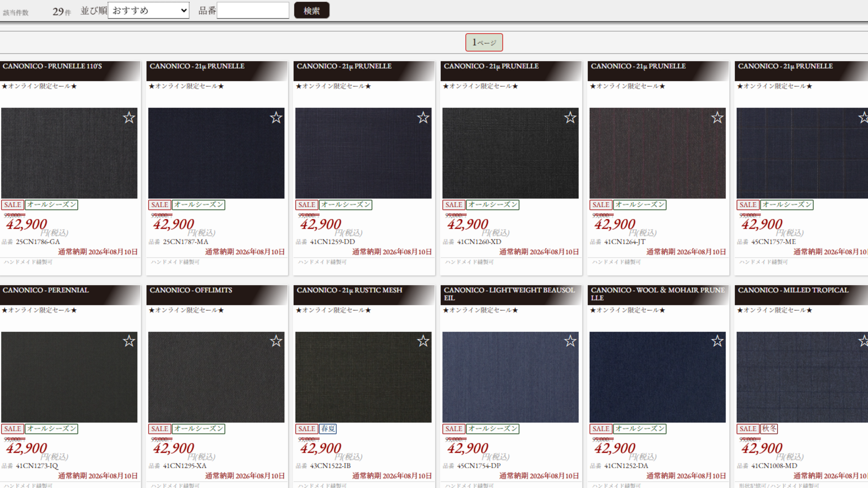This screenshot has height=488, width=868.
Task: Open fabric swatch image for 25CN1787-MA
Action: [x=216, y=153]
